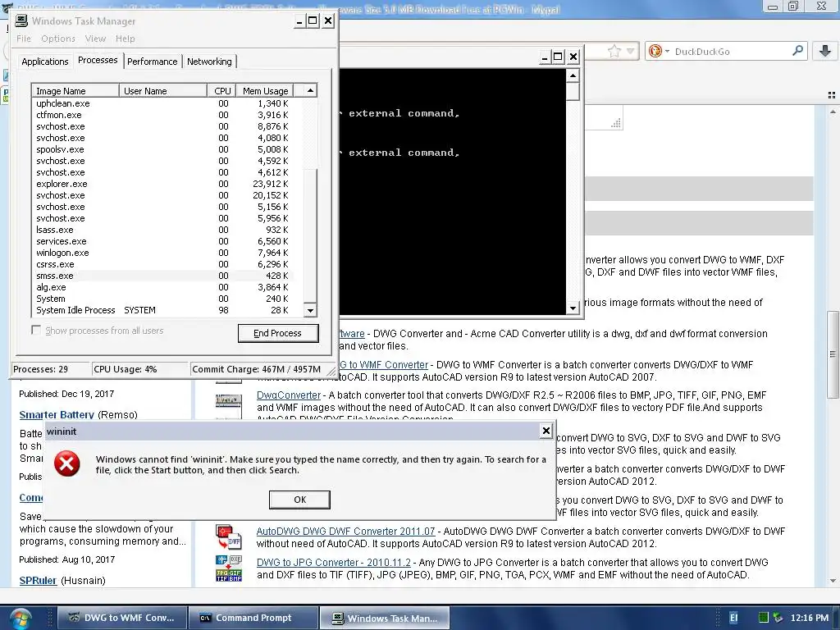Open the SPRuler link

coord(38,580)
